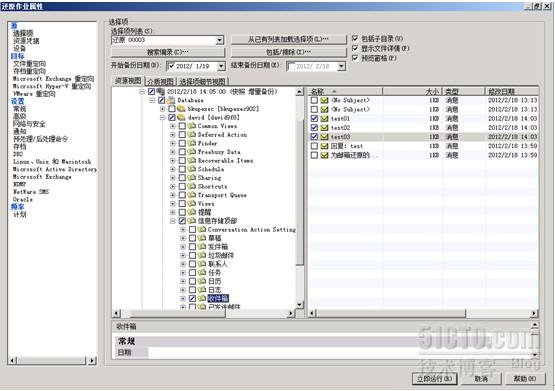Open the 选择项列表 dropdown

pyautogui.click(x=219, y=40)
